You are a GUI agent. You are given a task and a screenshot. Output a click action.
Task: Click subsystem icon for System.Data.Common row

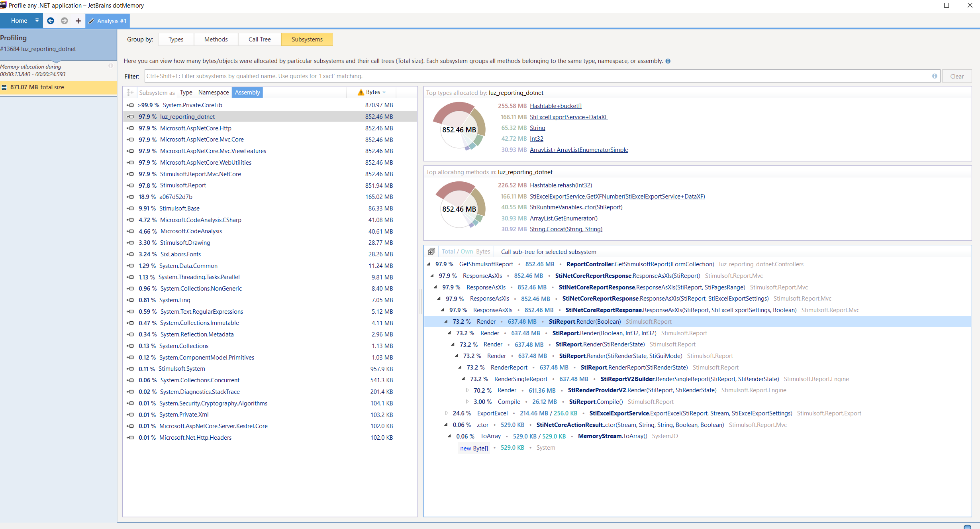(130, 266)
